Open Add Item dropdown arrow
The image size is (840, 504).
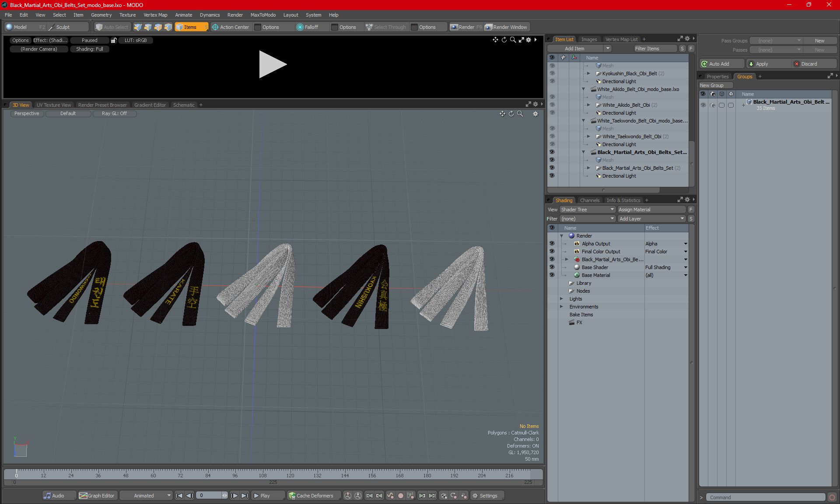pos(608,49)
